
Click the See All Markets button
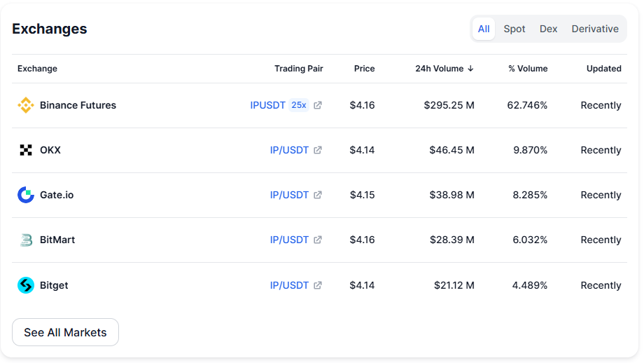click(65, 332)
